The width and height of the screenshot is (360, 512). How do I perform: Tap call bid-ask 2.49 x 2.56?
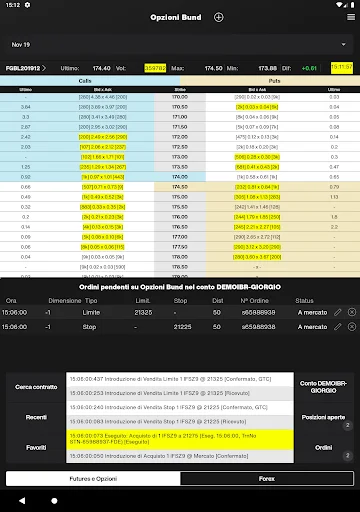pyautogui.click(x=103, y=137)
